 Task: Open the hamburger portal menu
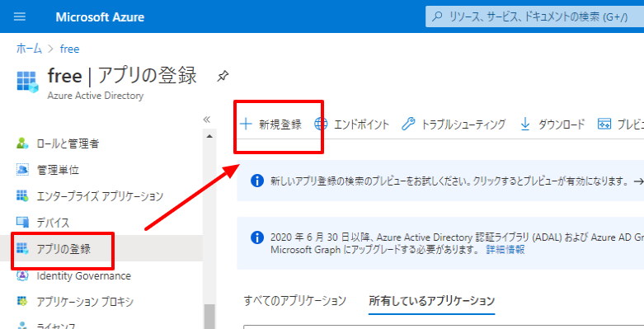20,16
